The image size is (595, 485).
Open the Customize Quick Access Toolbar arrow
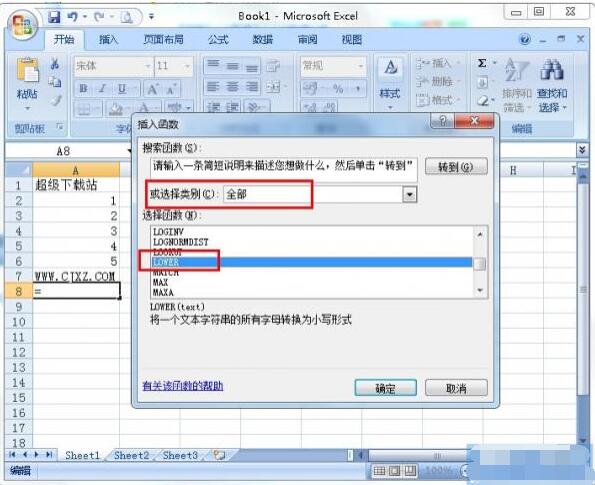(x=151, y=17)
